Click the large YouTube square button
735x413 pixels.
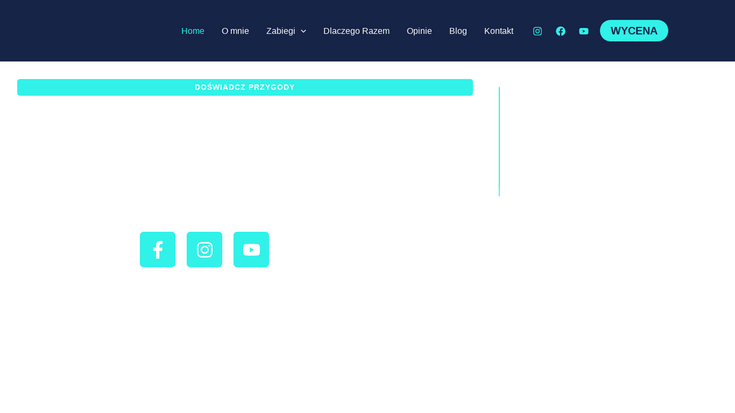(x=251, y=250)
